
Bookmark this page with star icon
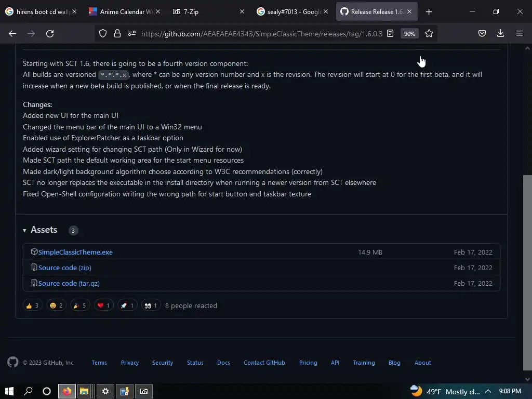[x=429, y=33]
